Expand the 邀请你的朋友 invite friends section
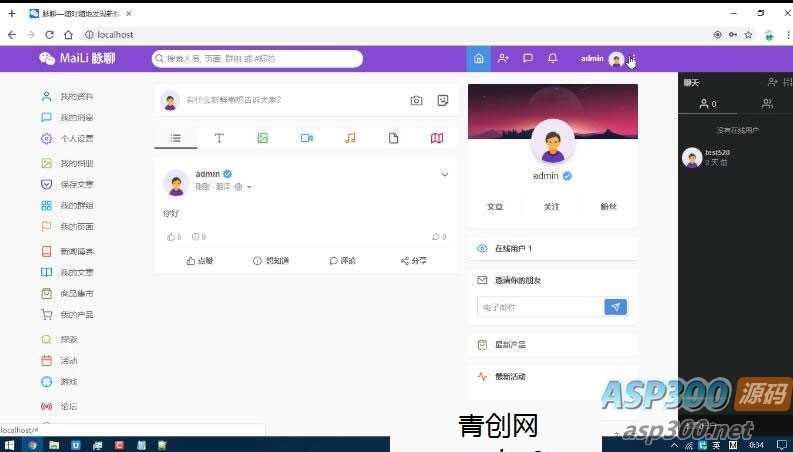 [552, 280]
